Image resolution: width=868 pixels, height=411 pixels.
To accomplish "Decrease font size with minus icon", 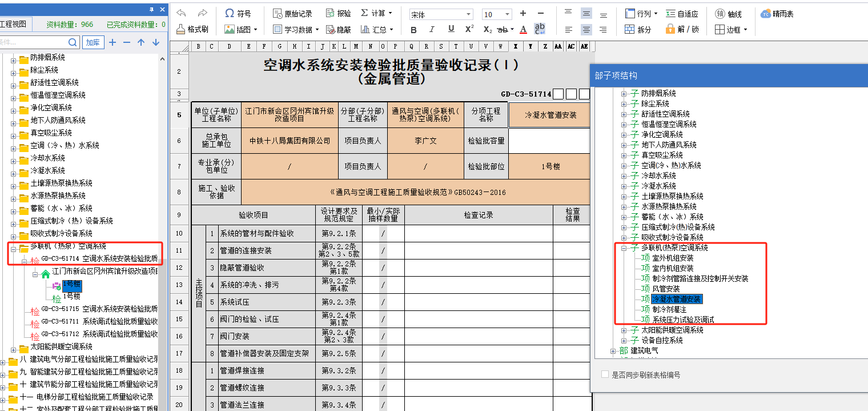I will pos(541,13).
